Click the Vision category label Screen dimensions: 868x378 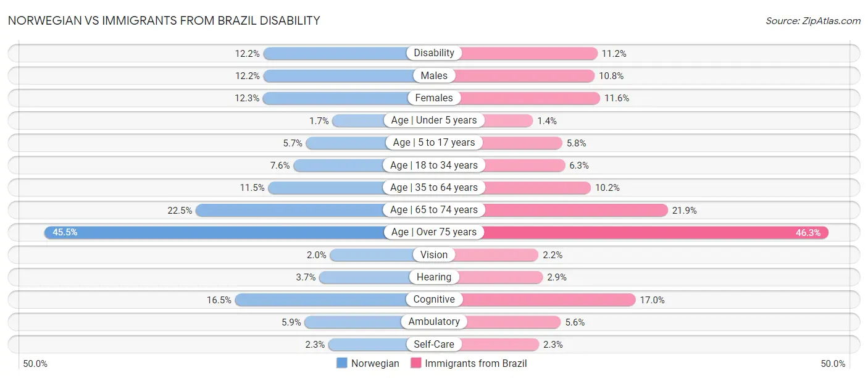coord(434,254)
